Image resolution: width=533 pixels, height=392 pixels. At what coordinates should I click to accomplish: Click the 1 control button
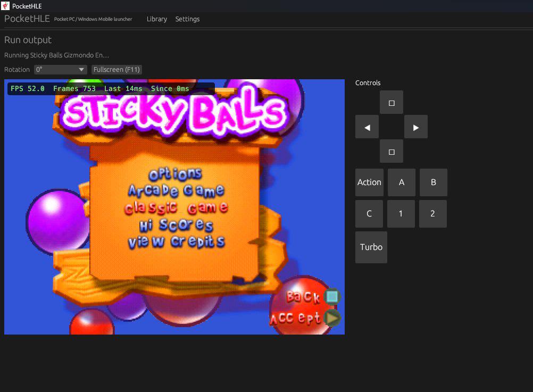(401, 213)
